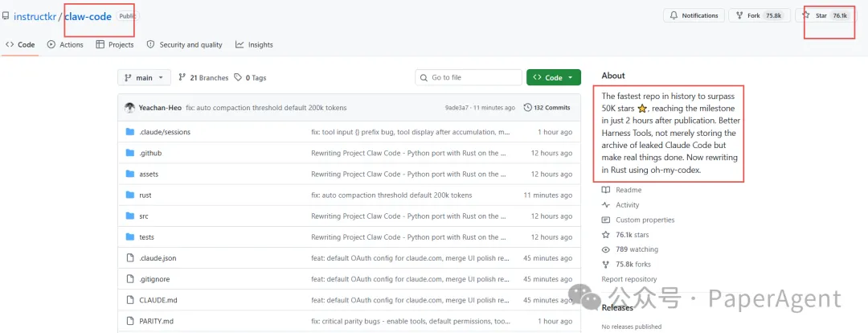Click the eye icon next to 789 watching
This screenshot has height=333, width=868.
point(606,250)
